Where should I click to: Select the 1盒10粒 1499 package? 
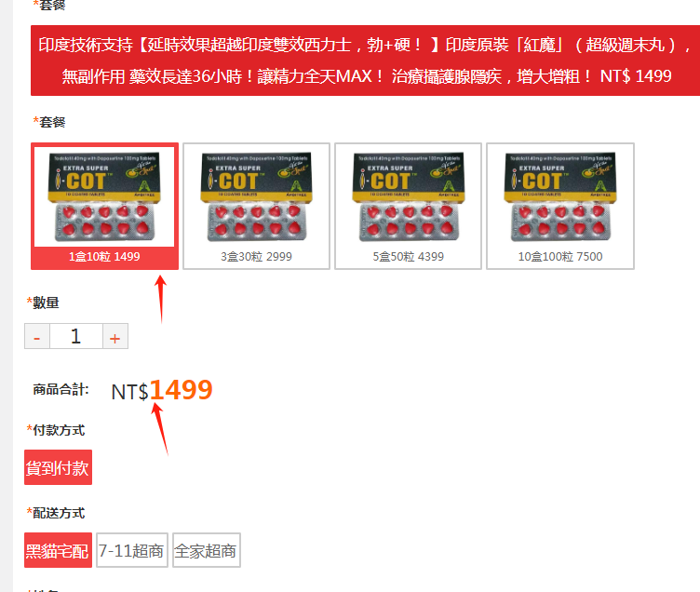pos(104,206)
